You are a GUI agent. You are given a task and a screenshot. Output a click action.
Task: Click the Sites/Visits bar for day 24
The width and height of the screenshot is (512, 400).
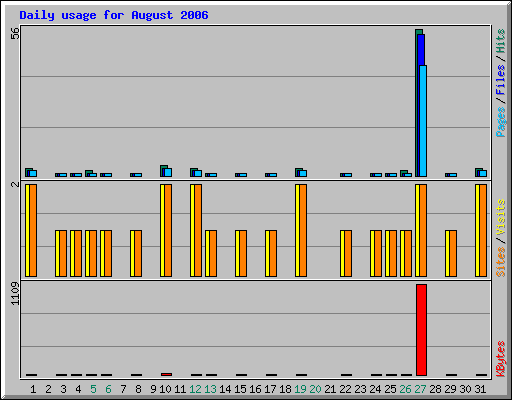[x=376, y=253]
